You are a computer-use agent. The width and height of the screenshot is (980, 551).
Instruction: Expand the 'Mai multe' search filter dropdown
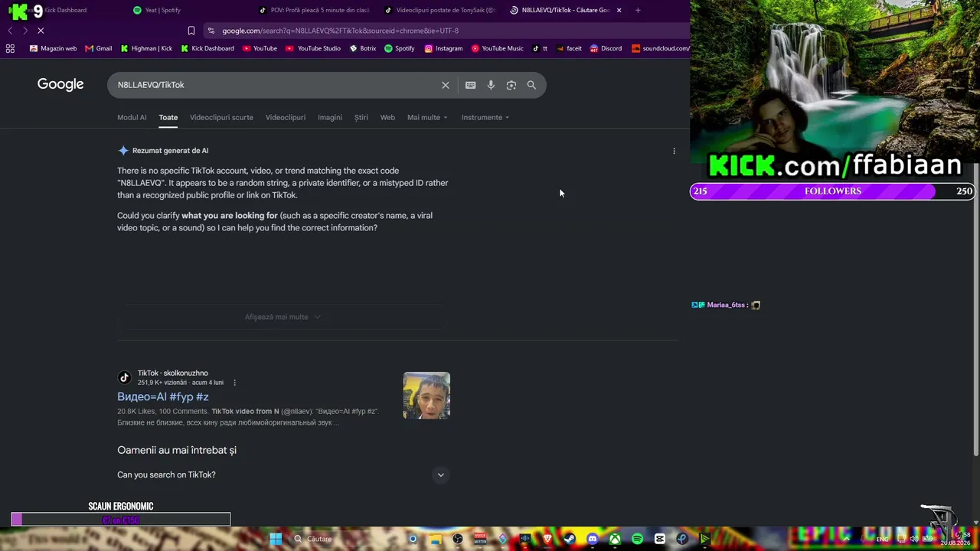427,117
